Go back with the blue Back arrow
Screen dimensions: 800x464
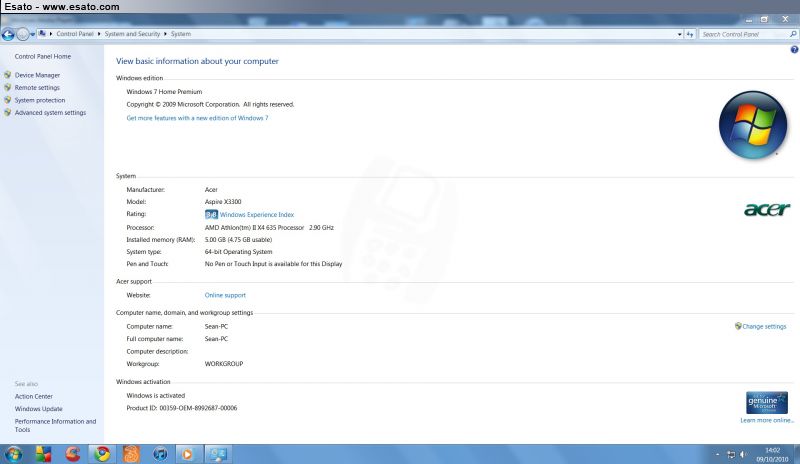(8, 34)
